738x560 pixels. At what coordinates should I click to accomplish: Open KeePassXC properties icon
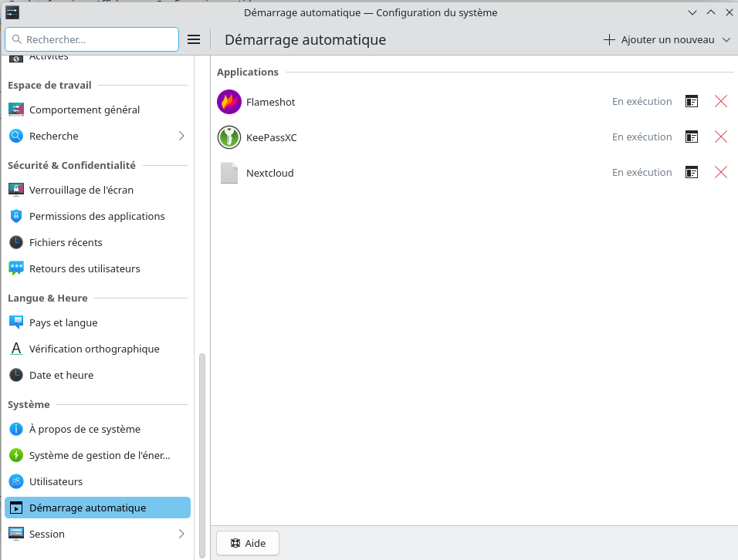(692, 137)
